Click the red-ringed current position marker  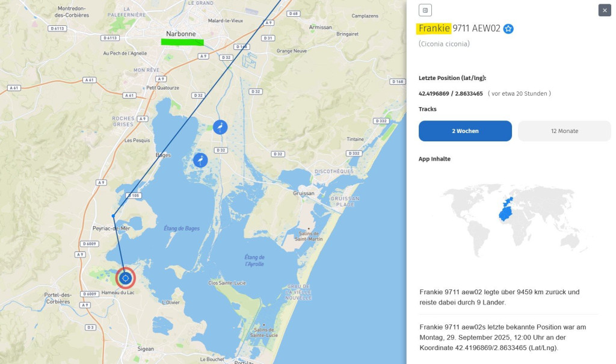(x=125, y=278)
